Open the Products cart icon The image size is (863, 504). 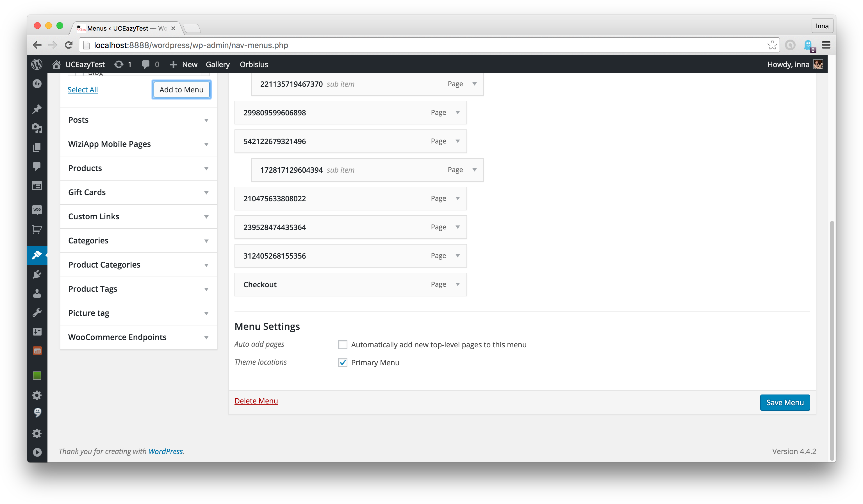[37, 230]
